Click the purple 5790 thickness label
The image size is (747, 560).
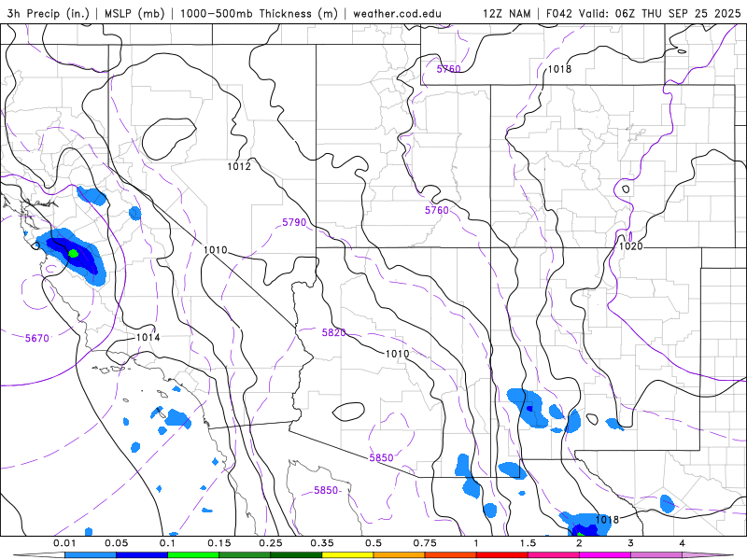click(x=294, y=222)
